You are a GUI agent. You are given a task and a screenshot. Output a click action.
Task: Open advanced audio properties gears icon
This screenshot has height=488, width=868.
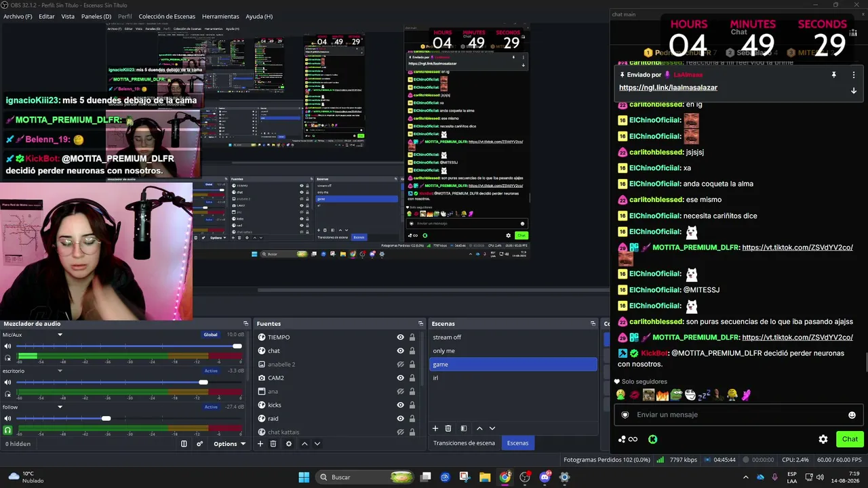point(199,444)
